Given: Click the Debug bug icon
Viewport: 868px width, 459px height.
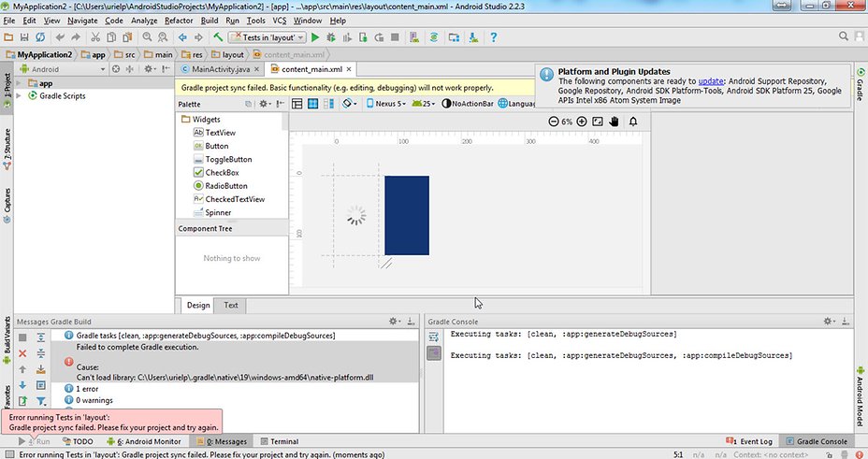Looking at the screenshot, I should [x=331, y=37].
